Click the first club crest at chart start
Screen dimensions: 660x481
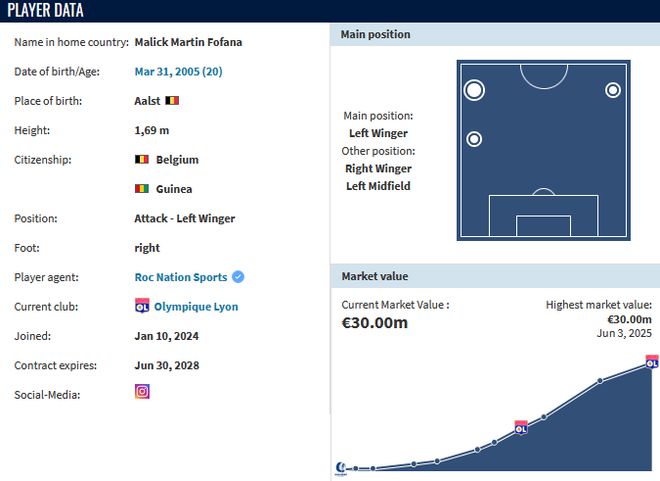point(341,468)
